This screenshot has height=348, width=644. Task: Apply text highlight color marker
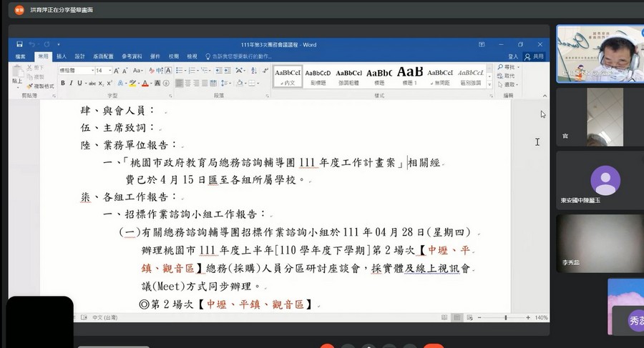tap(132, 84)
